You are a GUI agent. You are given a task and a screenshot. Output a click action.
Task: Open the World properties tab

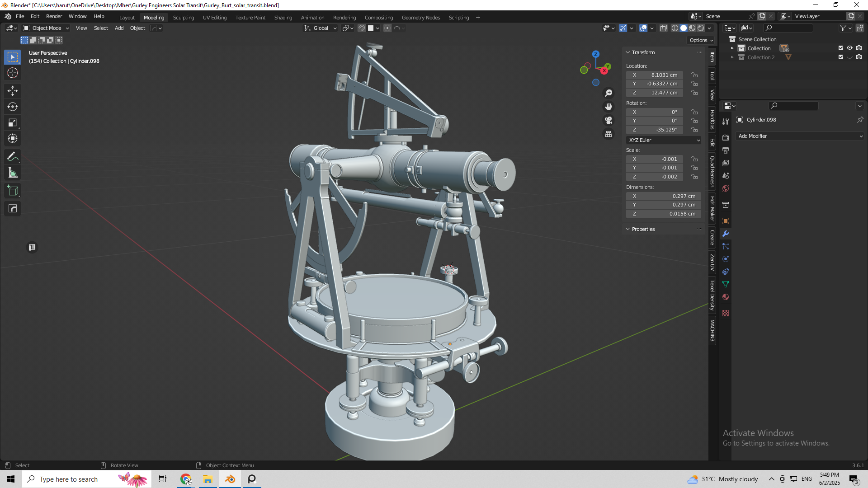(x=726, y=188)
